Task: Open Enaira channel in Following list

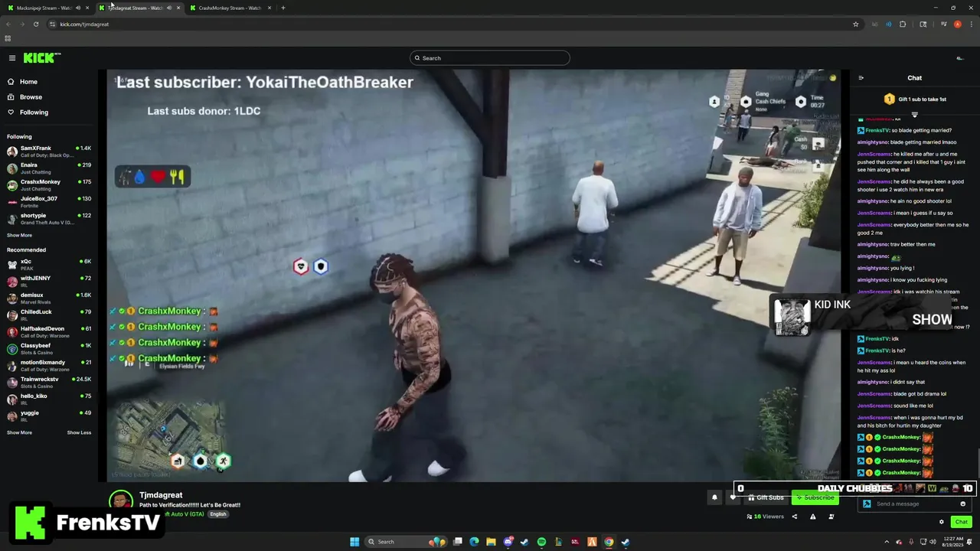Action: pyautogui.click(x=49, y=168)
